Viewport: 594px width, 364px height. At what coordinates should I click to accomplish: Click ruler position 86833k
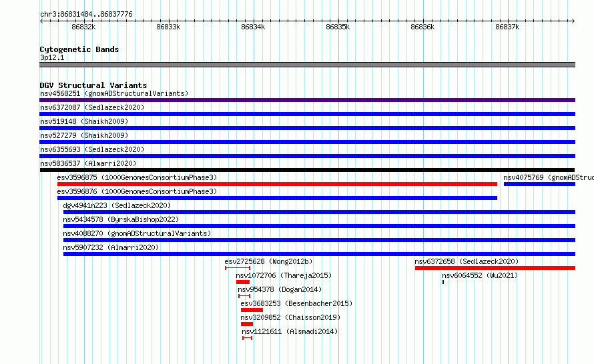pyautogui.click(x=168, y=27)
